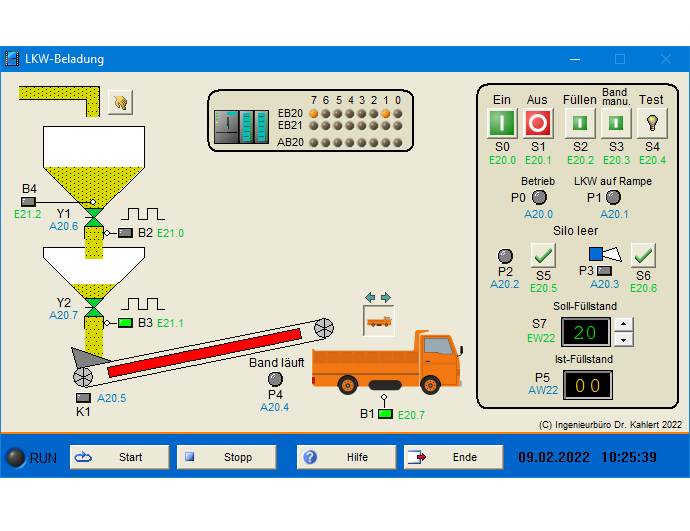The height and width of the screenshot is (531, 690).
Task: Click the date and time display
Action: coord(587,457)
